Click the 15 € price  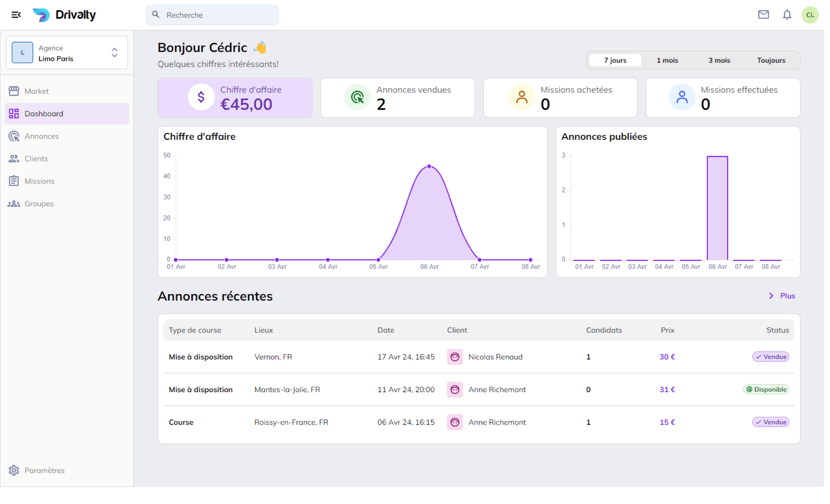point(667,422)
